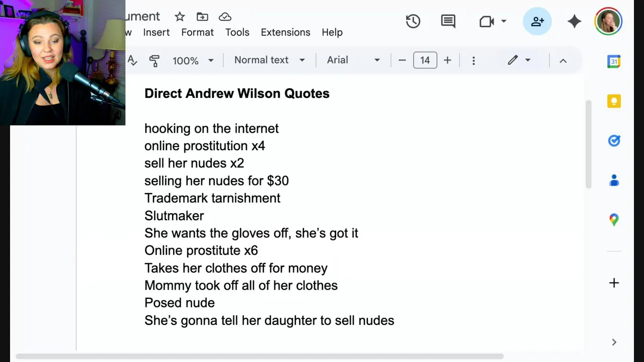Decrease font size with the minus button
This screenshot has width=644, height=362.
402,60
